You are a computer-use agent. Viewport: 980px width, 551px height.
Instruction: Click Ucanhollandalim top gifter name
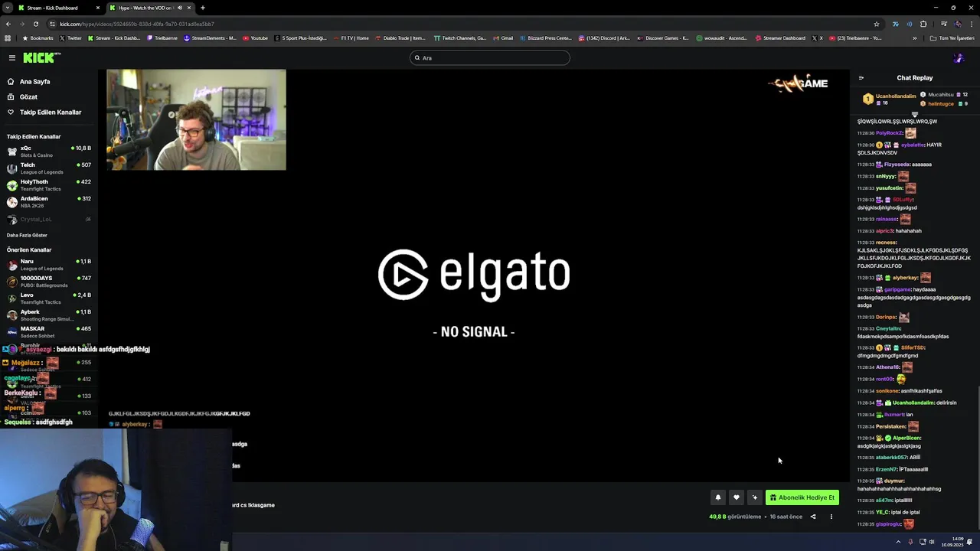[896, 96]
